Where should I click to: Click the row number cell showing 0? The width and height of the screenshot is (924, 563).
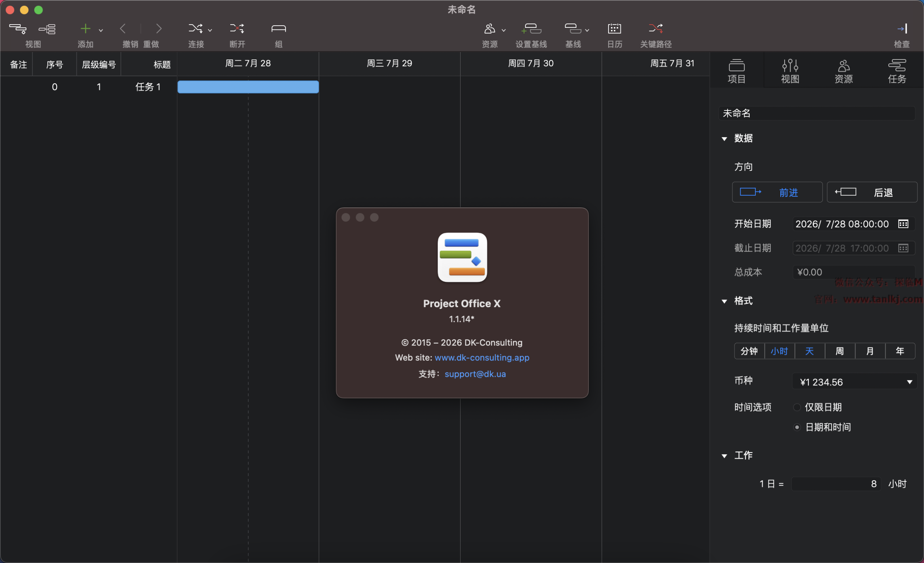pyautogui.click(x=55, y=87)
